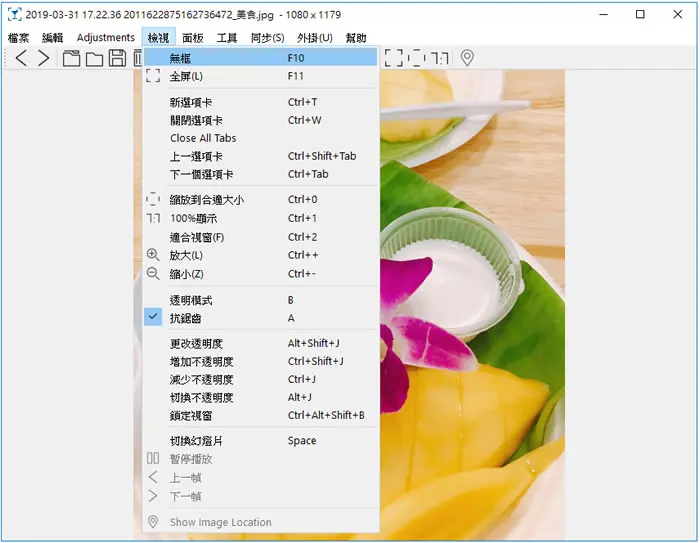This screenshot has width=700, height=543.
Task: Open the 檔案 file menu
Action: tap(18, 38)
